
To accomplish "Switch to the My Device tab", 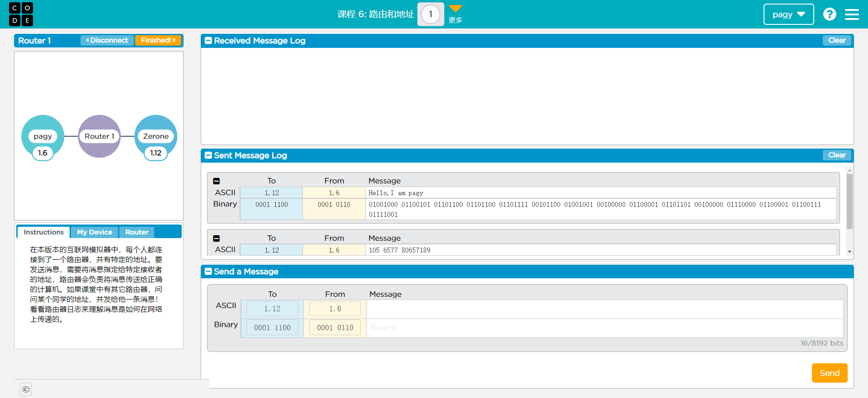I will tap(94, 232).
